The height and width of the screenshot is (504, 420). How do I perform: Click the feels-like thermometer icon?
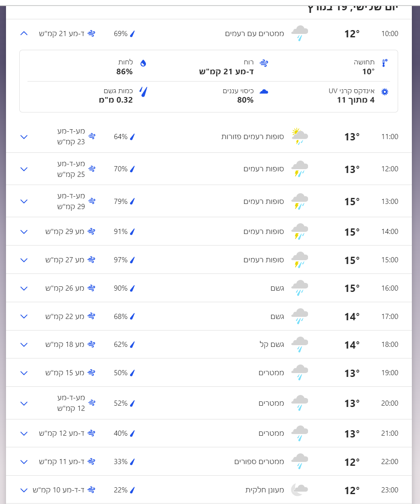click(384, 63)
